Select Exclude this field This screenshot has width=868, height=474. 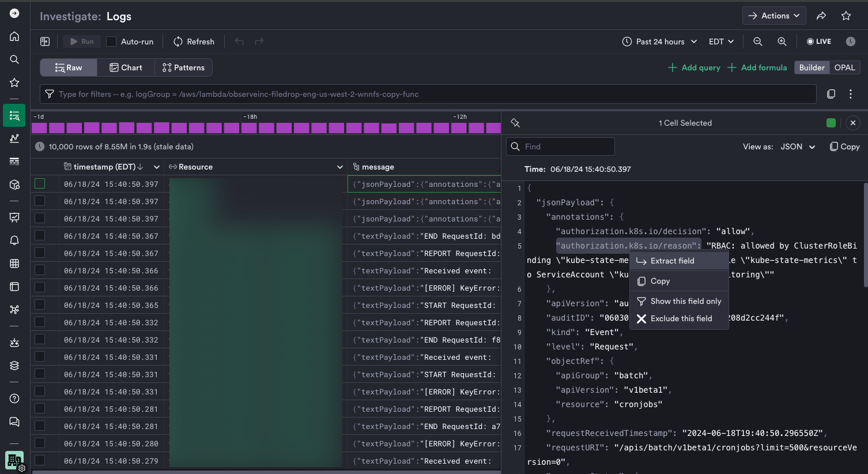pos(679,318)
